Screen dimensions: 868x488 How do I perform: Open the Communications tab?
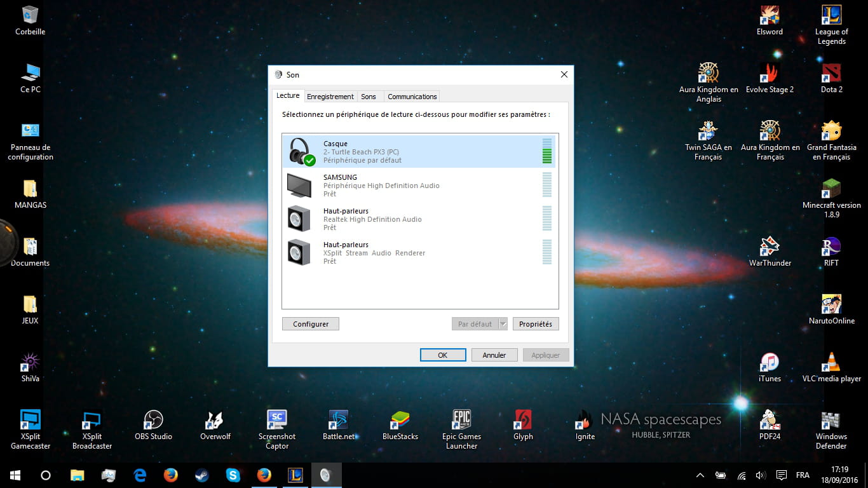click(412, 97)
